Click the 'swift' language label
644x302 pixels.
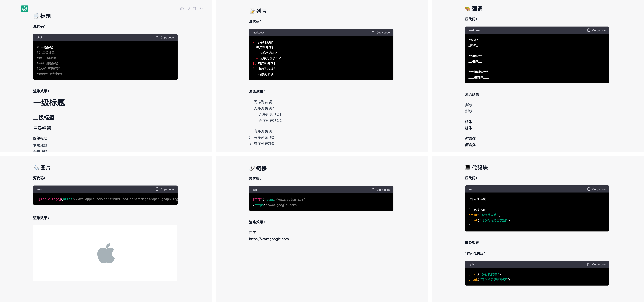coord(471,189)
